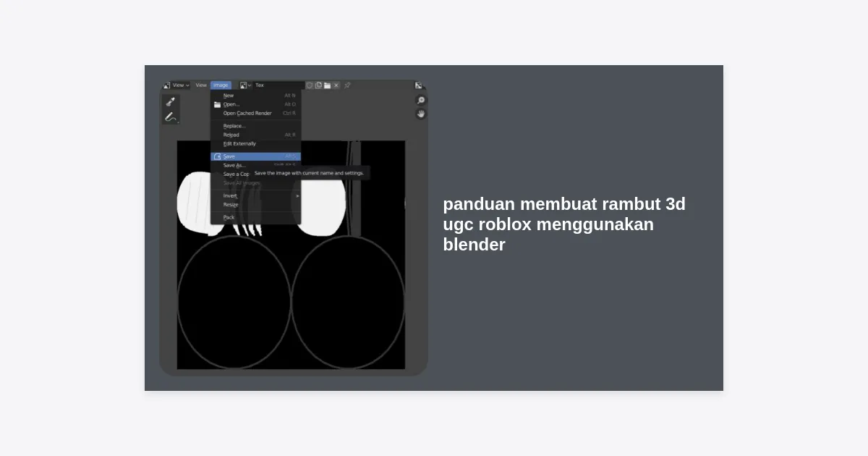
Task: Select the Annotate pencil tool
Action: click(x=171, y=117)
